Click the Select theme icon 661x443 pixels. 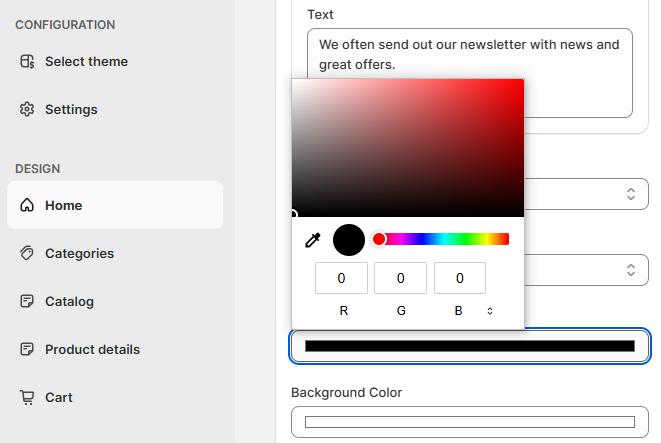27,62
